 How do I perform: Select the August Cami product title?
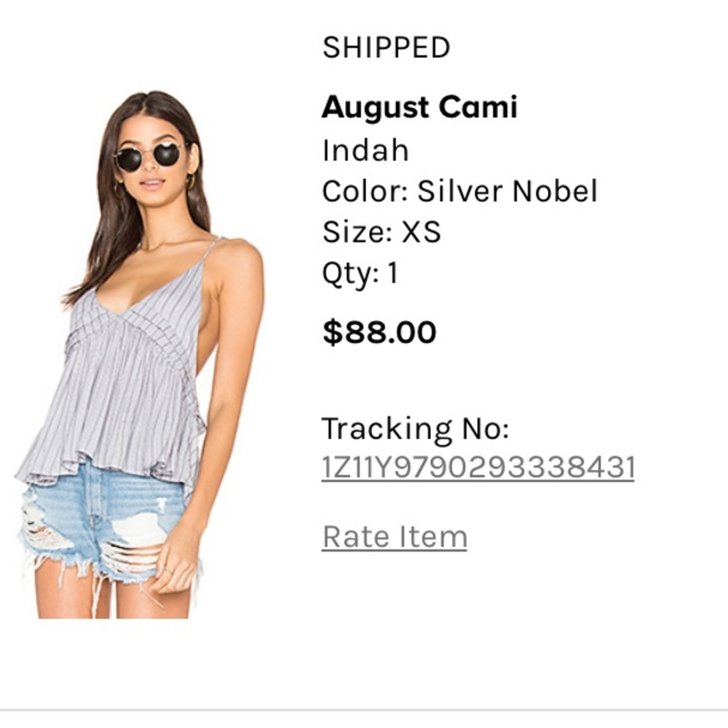click(420, 106)
